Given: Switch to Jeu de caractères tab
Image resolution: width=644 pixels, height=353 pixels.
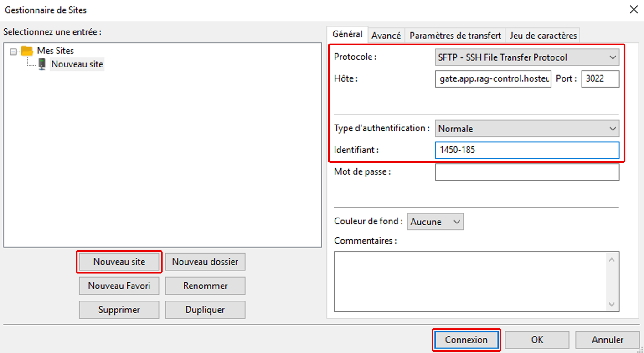Looking at the screenshot, I should click(x=543, y=36).
